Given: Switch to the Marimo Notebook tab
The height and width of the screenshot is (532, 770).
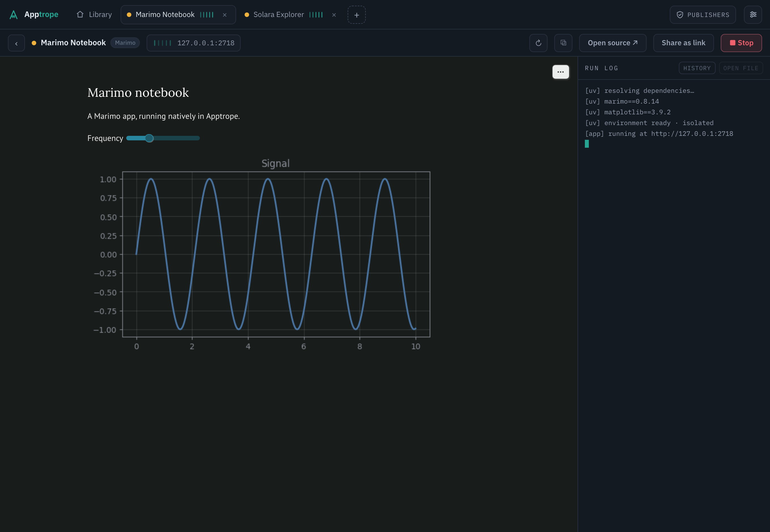Looking at the screenshot, I should point(178,15).
